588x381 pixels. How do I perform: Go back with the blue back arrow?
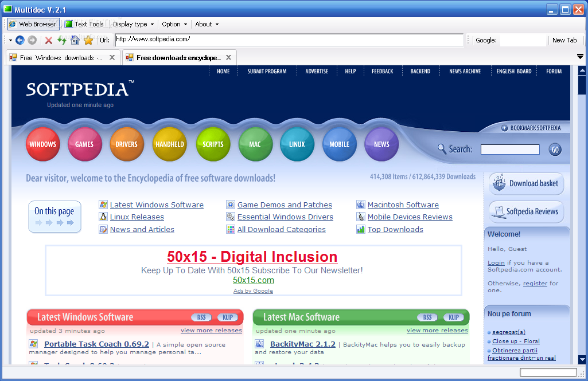coord(20,40)
